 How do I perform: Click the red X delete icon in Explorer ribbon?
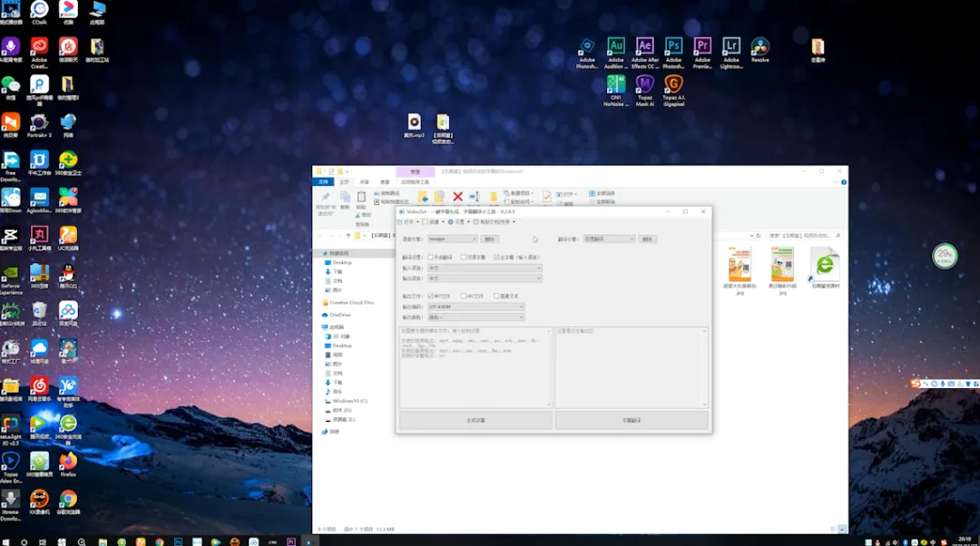click(457, 196)
